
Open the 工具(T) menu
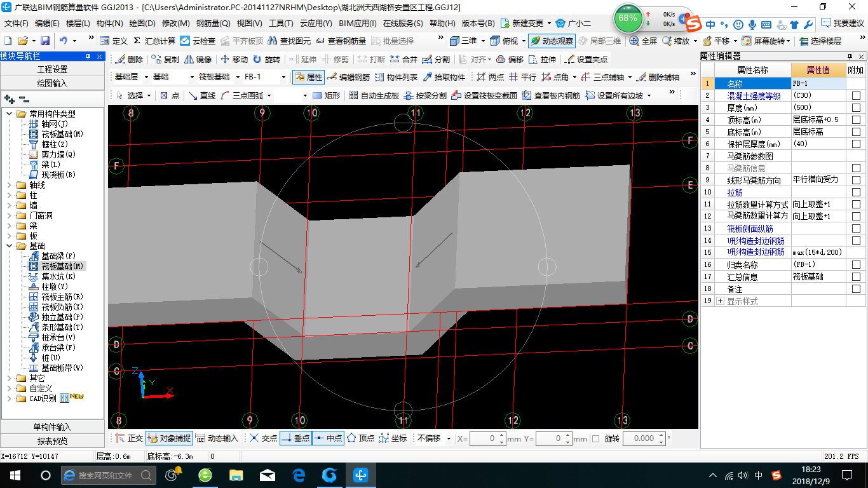[281, 24]
